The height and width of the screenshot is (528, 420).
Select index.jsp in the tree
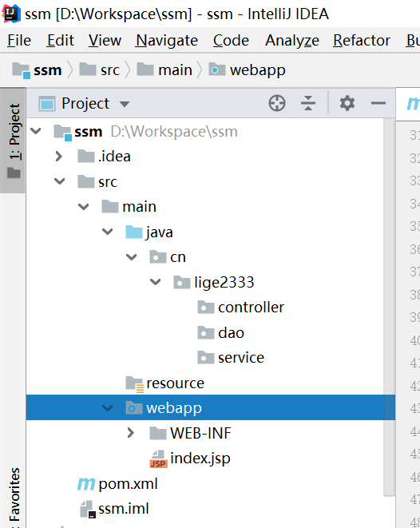click(211, 458)
